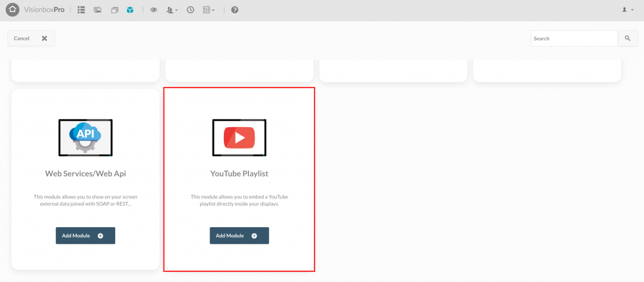Expand the users dropdown in toolbar
The image size is (644, 282).
172,10
